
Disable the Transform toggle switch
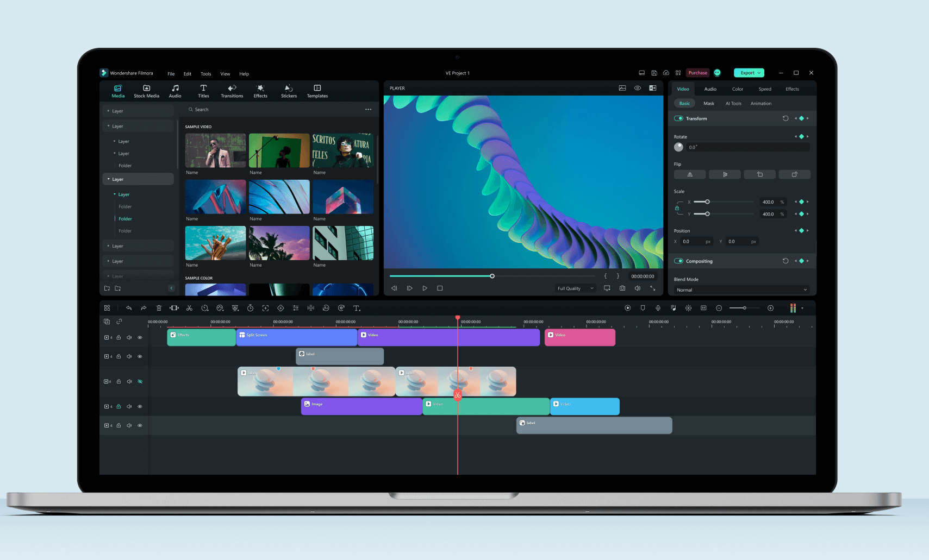click(678, 118)
